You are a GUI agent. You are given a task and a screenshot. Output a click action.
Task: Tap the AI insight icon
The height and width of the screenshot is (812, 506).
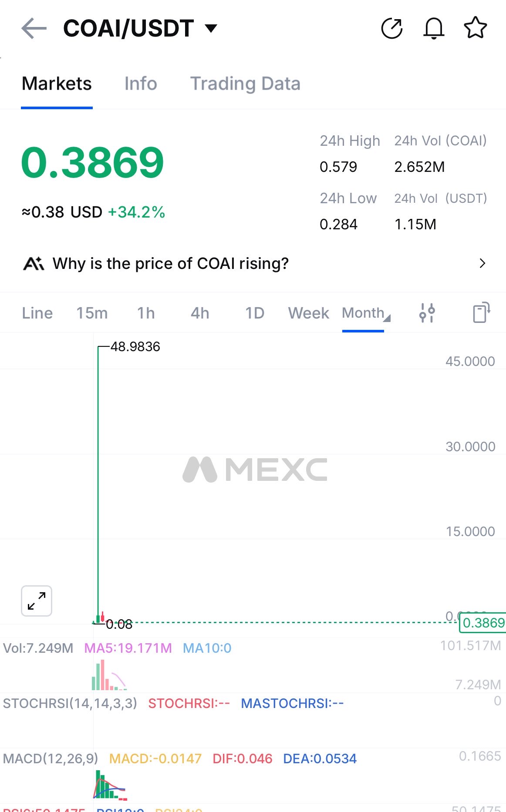[x=34, y=264]
